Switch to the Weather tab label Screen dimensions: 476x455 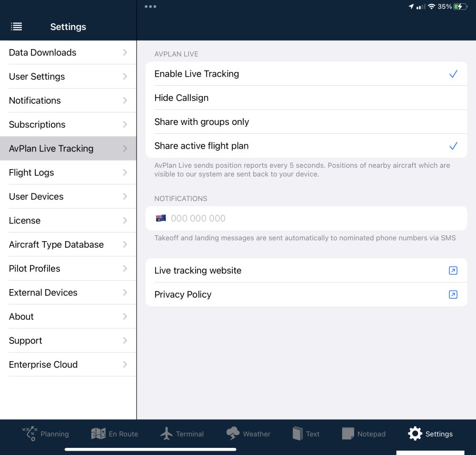tap(257, 434)
